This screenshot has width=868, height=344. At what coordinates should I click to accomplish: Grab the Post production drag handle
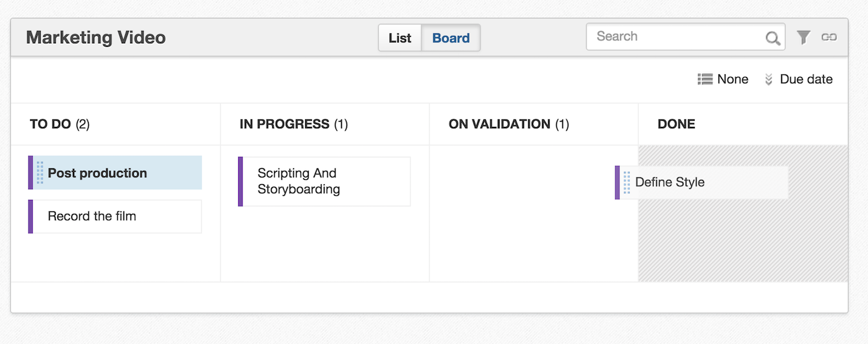pyautogui.click(x=40, y=173)
